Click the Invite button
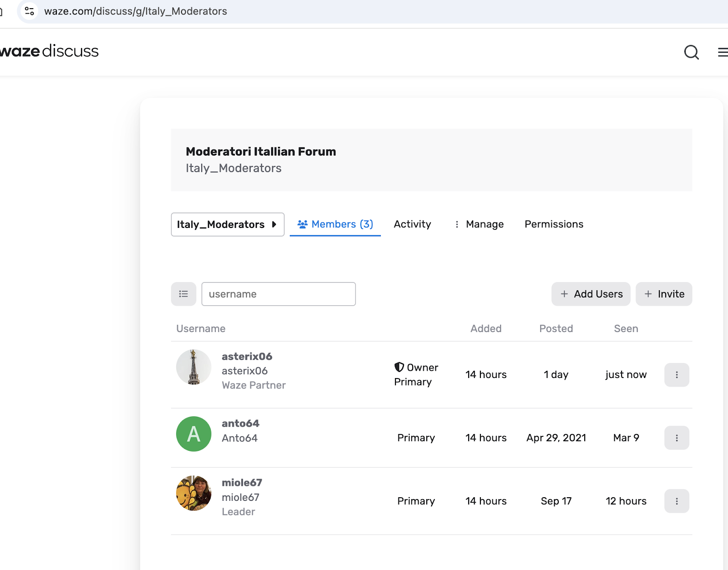 coord(664,294)
